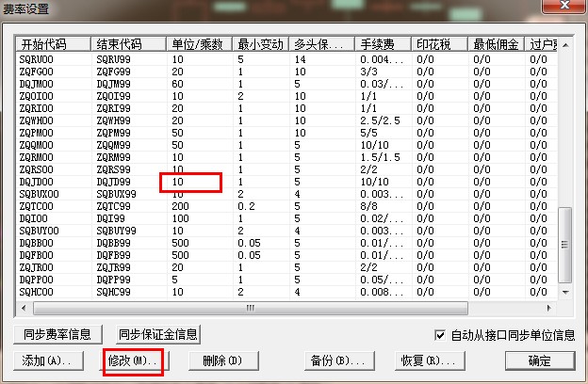Select the ZQRS00 row
The image size is (588, 384).
click(286, 169)
